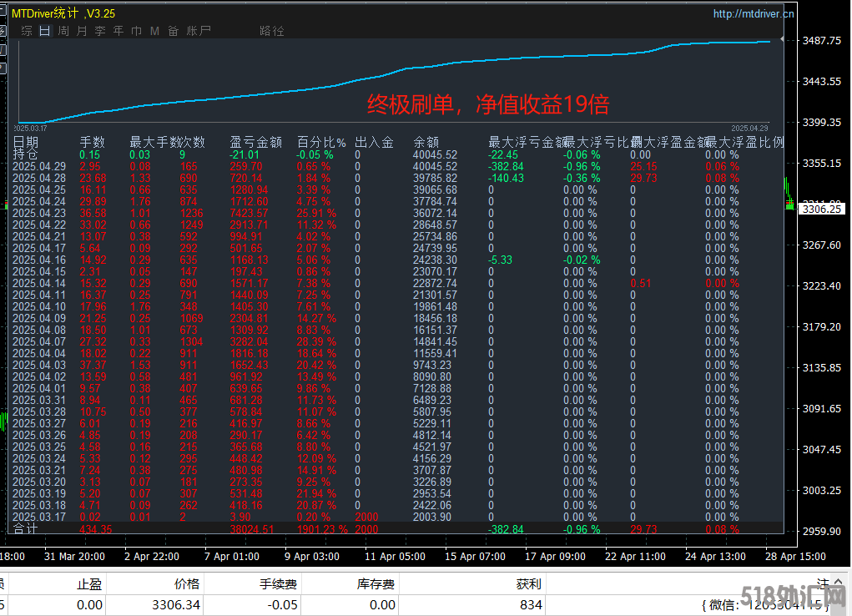Click the 手续费 commission column header

(x=278, y=584)
